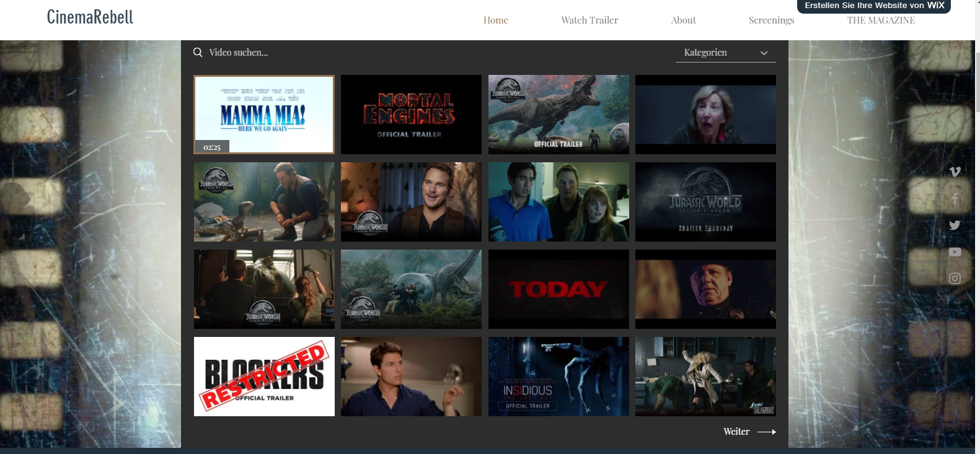Open the Twitter social icon
Viewport: 980px width, 454px height.
click(x=955, y=225)
